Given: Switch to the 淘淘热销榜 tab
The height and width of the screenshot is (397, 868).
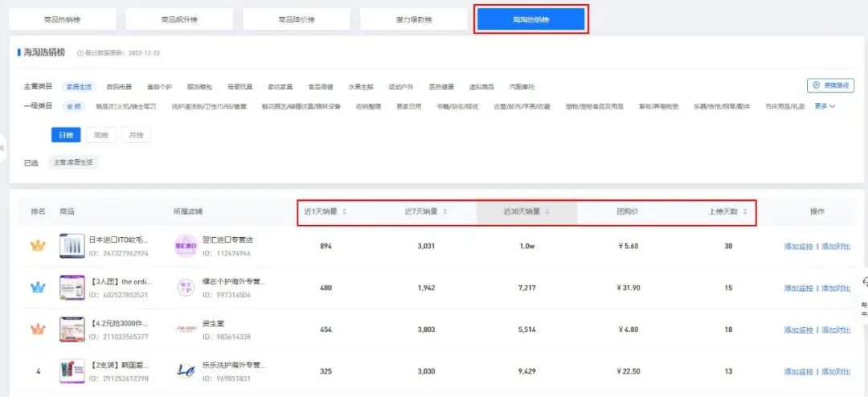Looking at the screenshot, I should [x=531, y=19].
